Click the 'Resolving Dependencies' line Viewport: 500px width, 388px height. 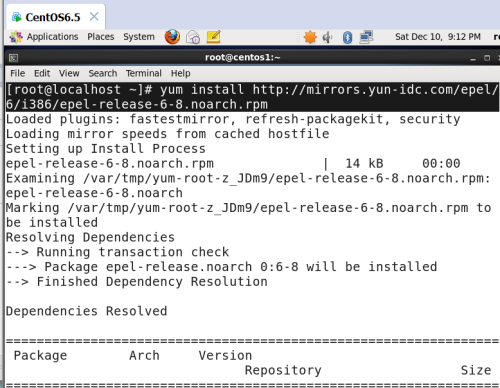90,237
